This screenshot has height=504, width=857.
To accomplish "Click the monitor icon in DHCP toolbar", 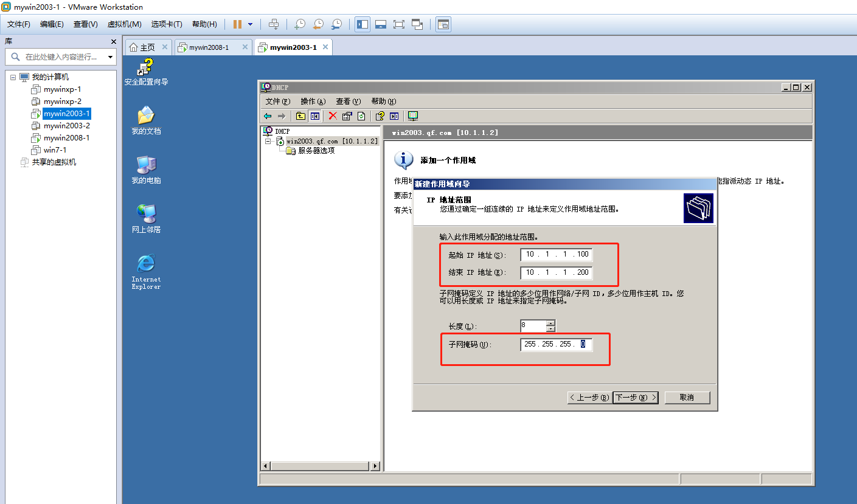I will [413, 116].
